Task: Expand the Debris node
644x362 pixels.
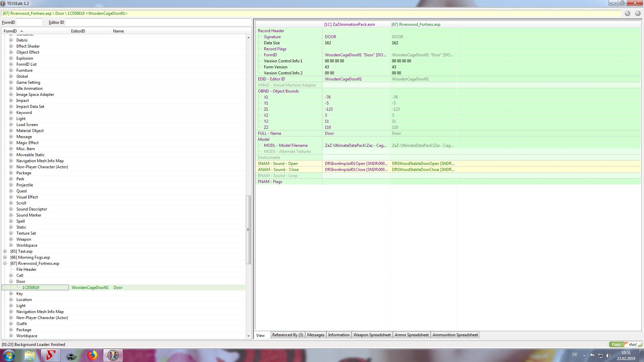Action: (x=11, y=40)
